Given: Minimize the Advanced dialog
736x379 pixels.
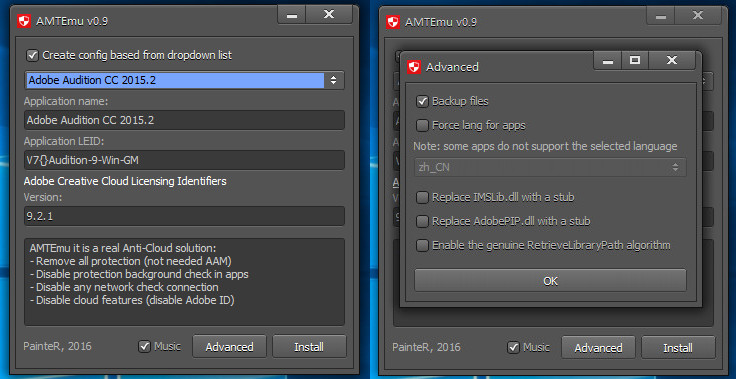Looking at the screenshot, I should [x=608, y=61].
